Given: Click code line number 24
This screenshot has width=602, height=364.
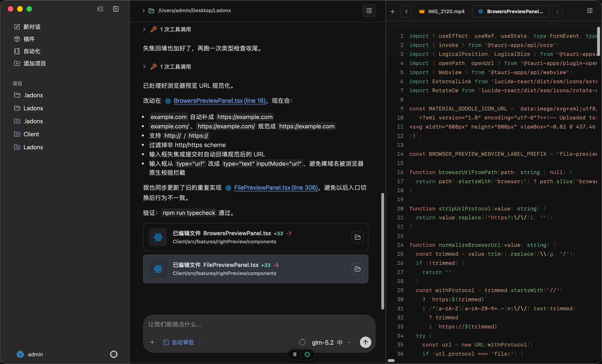Looking at the screenshot, I should point(400,245).
